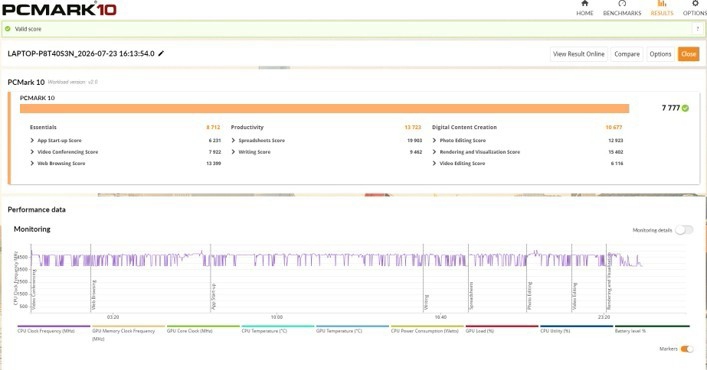707x370 pixels.
Task: Toggle CPU Clock Frequency (MHz) legend series
Action: click(54, 329)
